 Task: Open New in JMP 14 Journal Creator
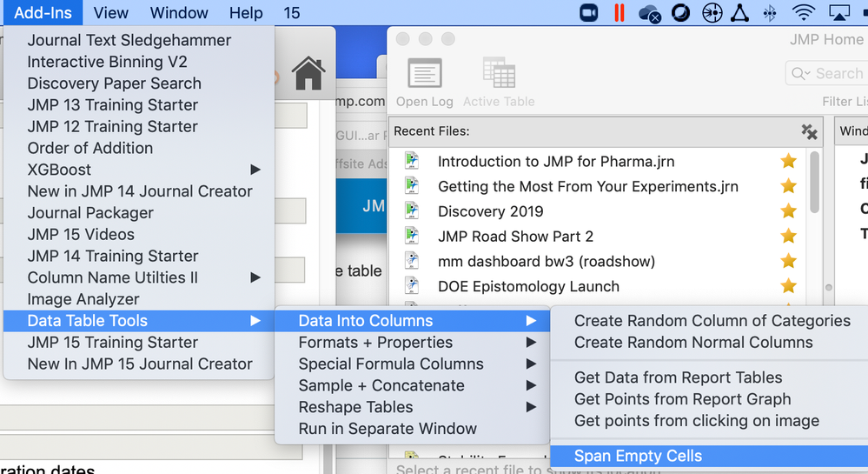point(139,192)
